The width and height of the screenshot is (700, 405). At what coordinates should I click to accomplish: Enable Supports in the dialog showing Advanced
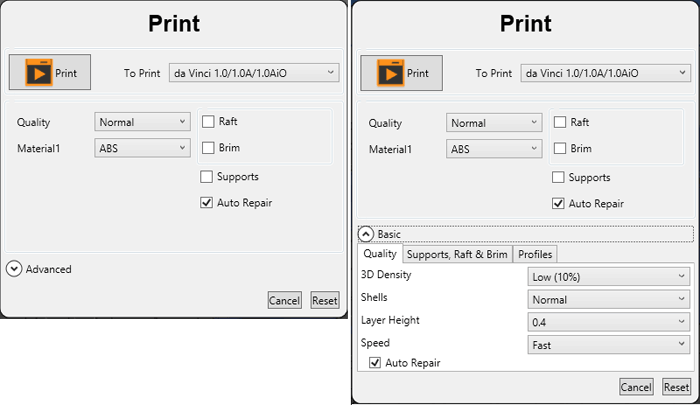pyautogui.click(x=207, y=177)
